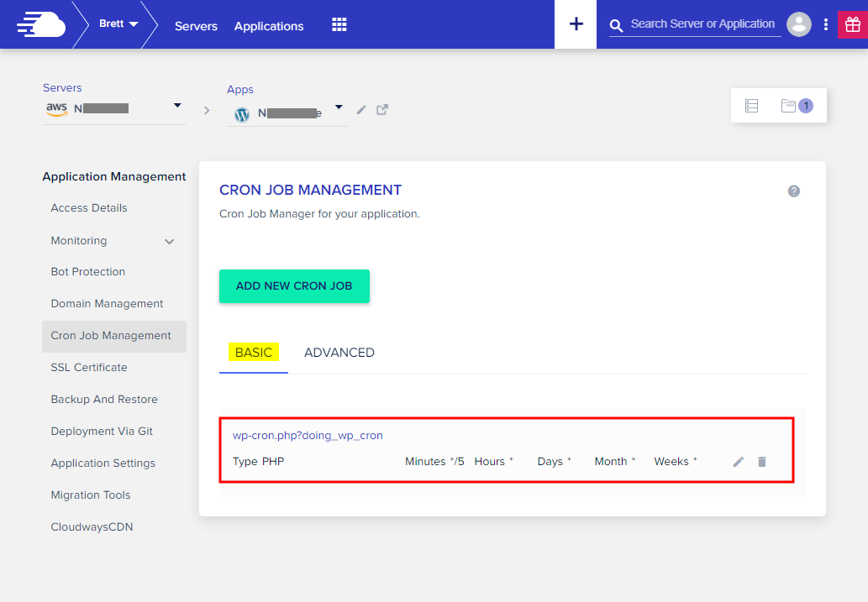Click the Month * value
Viewport: 868px width, 602px height.
[615, 462]
